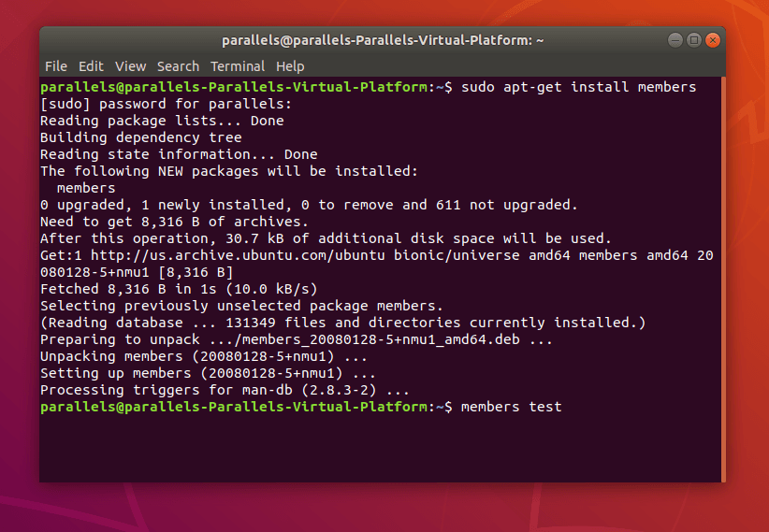Open the File menu
This screenshot has width=769, height=532.
coord(56,66)
